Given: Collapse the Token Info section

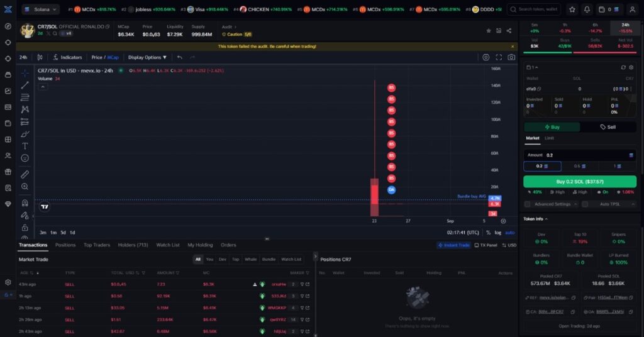Looking at the screenshot, I should point(536,219).
